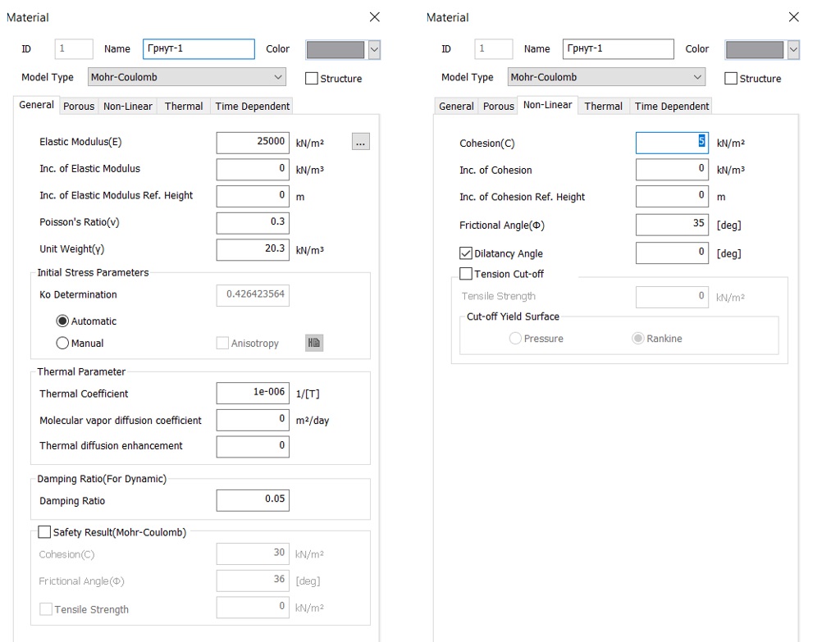Close the right Material dialog

[x=793, y=17]
